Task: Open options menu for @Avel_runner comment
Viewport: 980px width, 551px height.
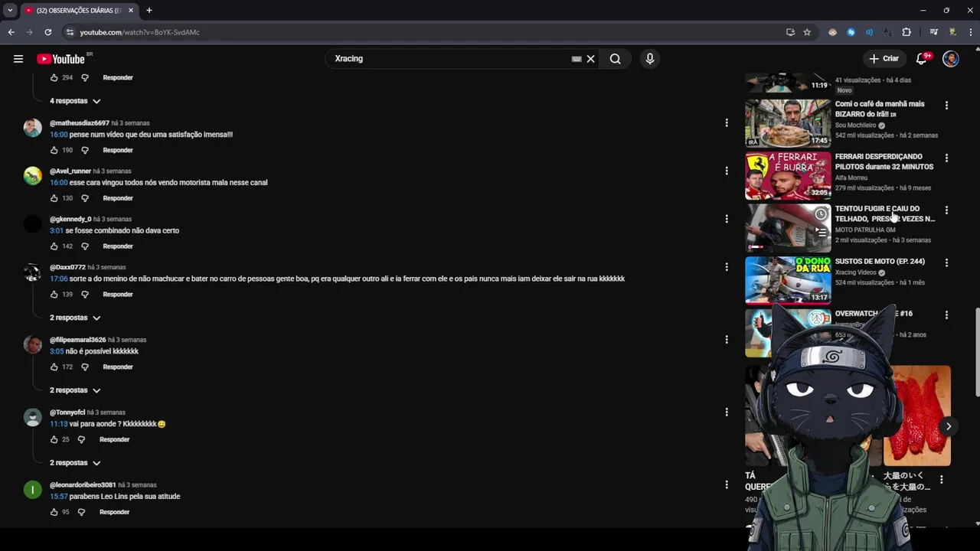Action: (727, 171)
